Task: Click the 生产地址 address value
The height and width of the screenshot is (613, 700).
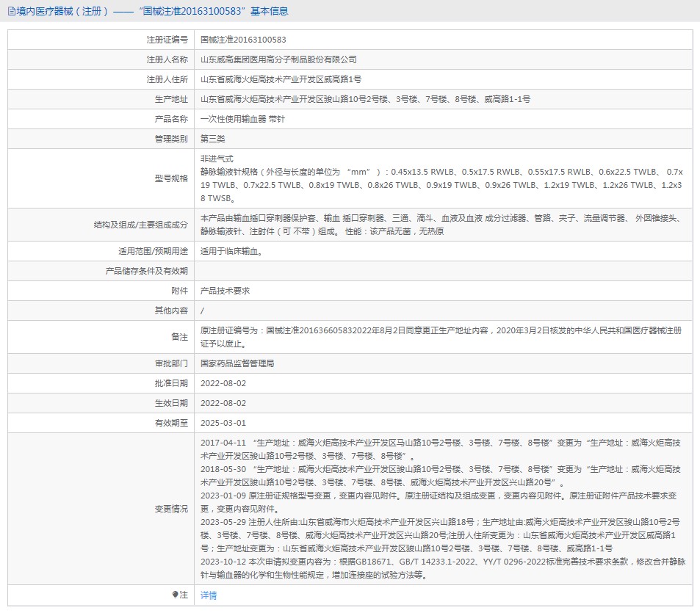Action: [365, 99]
